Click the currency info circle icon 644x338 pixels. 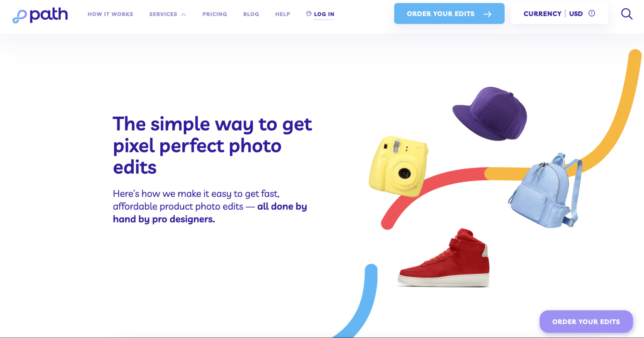pos(592,13)
